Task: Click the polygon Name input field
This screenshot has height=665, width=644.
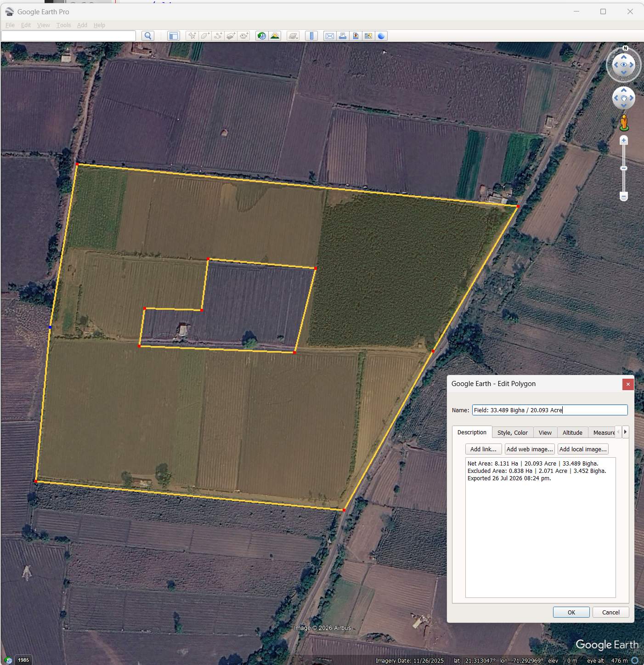Action: tap(550, 410)
